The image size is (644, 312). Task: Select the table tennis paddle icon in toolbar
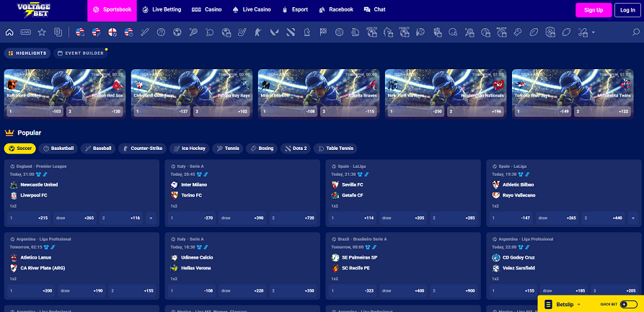(209, 32)
